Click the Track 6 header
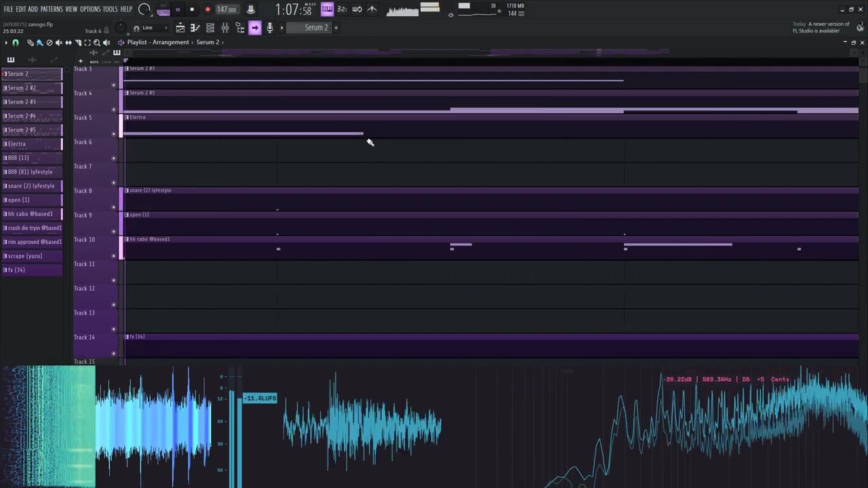The width and height of the screenshot is (868, 488). pyautogui.click(x=95, y=150)
